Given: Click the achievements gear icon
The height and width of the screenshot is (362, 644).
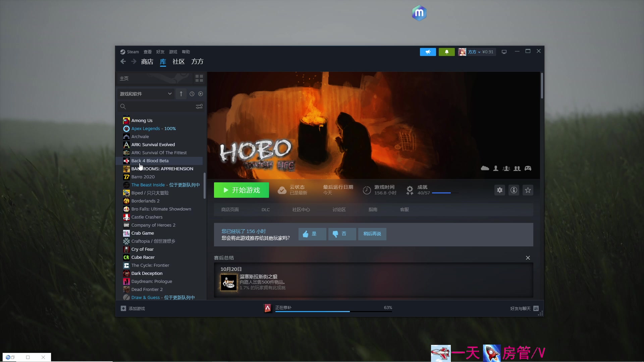Looking at the screenshot, I should click(x=410, y=190).
